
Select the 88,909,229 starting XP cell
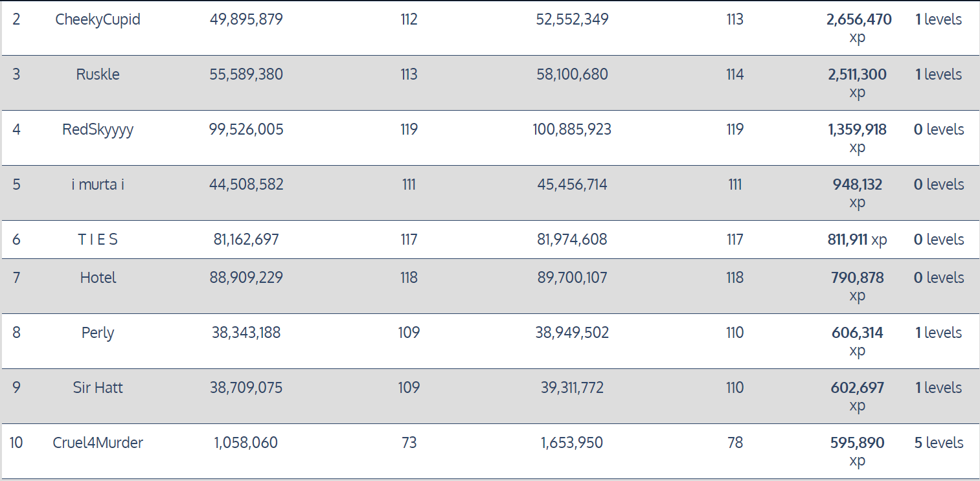coord(246,278)
